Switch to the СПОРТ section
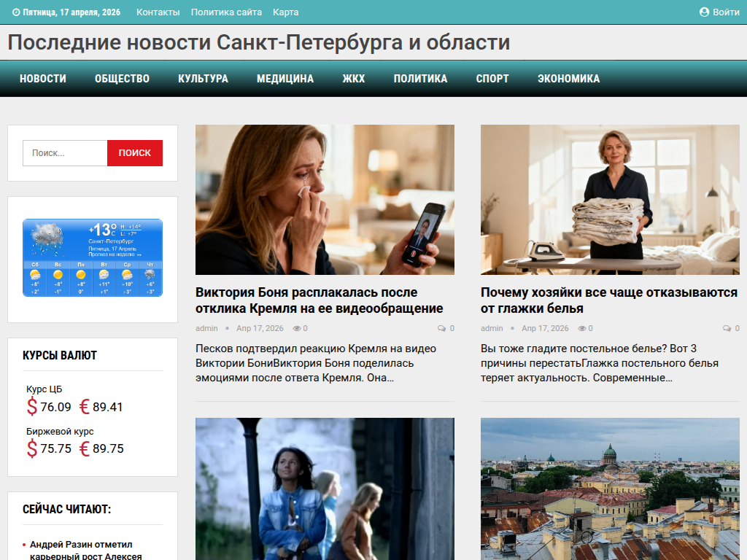Screen dimensions: 747x560 (x=492, y=78)
